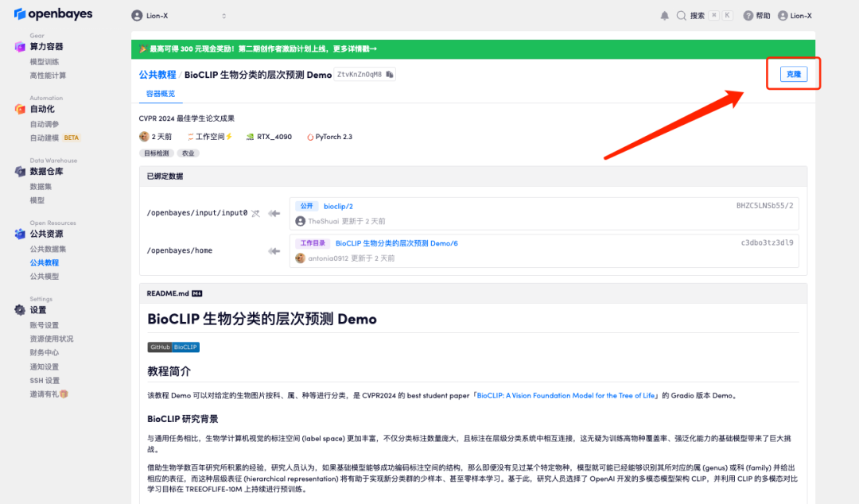Open 资源使用状况 in the sidebar

52,339
